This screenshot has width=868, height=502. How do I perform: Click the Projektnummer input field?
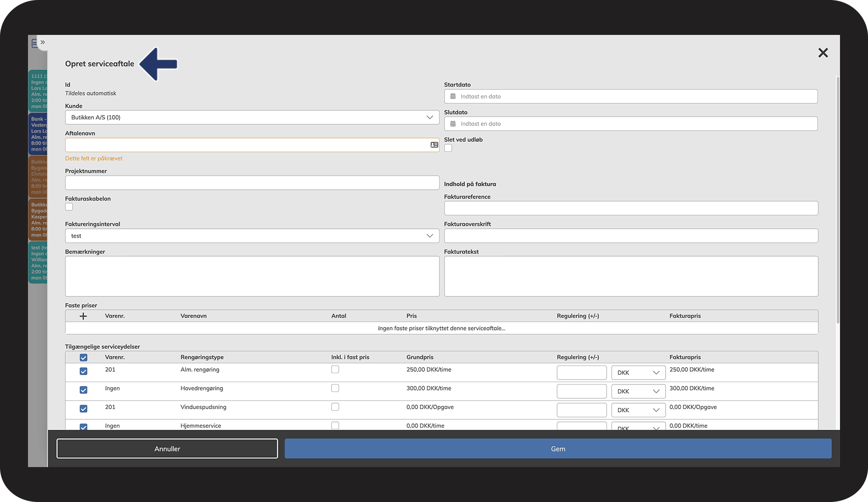[252, 183]
